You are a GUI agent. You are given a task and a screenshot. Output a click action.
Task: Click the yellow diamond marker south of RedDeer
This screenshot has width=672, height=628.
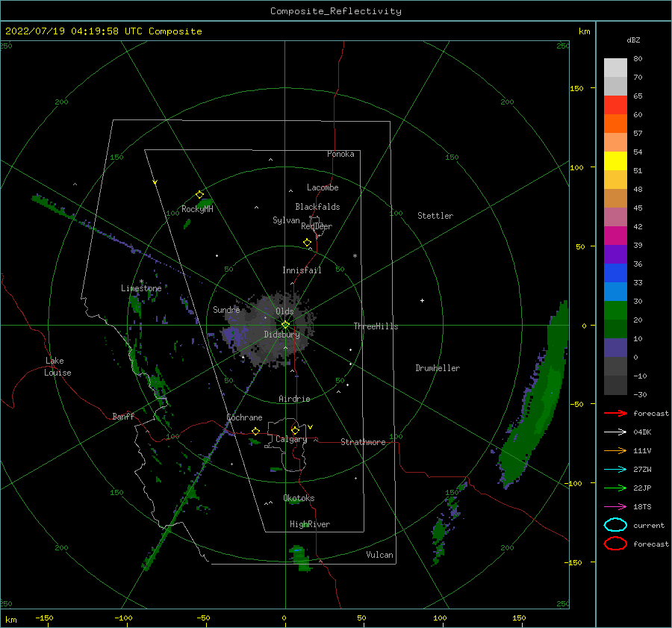coord(308,243)
